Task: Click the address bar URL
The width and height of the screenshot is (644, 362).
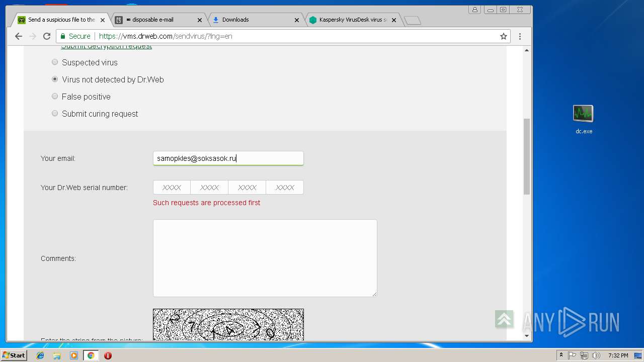Action: [166, 36]
